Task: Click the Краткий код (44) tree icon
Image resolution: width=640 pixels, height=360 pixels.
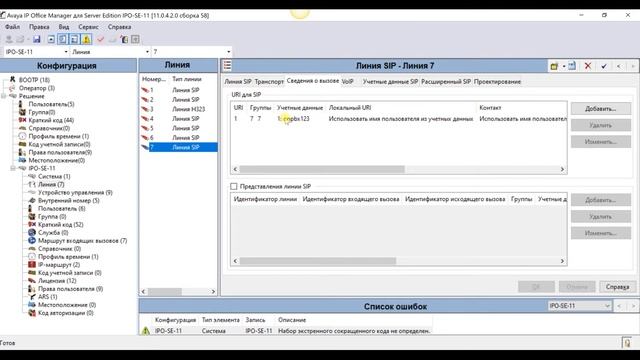Action: (22, 120)
